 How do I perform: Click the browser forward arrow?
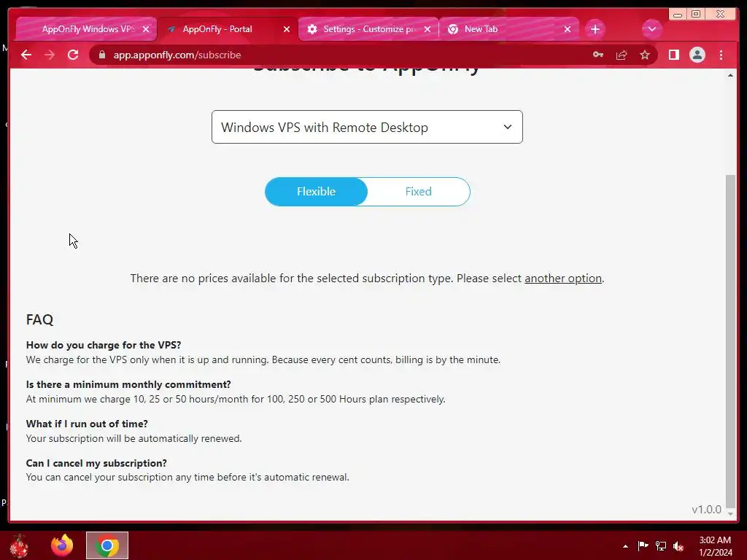(x=50, y=55)
